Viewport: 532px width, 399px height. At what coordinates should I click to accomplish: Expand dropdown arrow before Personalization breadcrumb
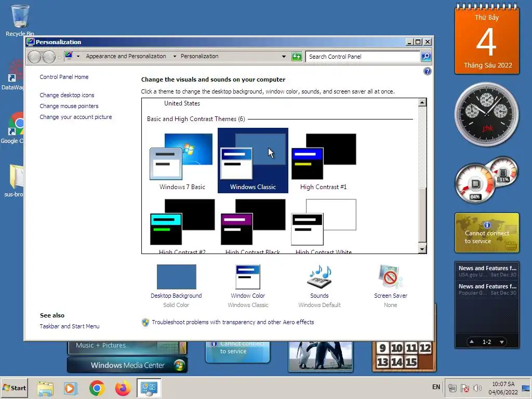pos(175,56)
